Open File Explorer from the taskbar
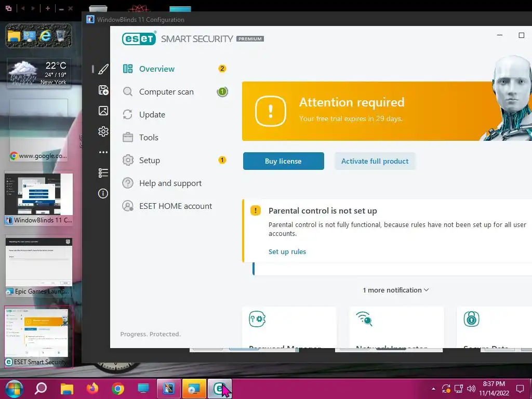Image resolution: width=532 pixels, height=399 pixels. click(x=67, y=389)
